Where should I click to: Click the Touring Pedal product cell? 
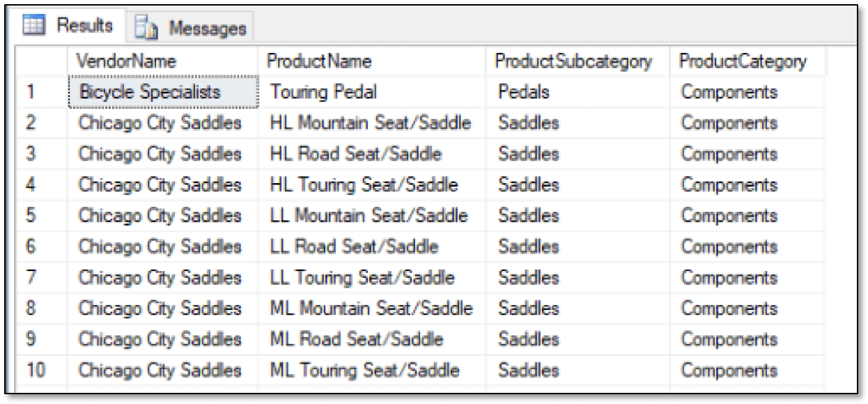click(373, 92)
